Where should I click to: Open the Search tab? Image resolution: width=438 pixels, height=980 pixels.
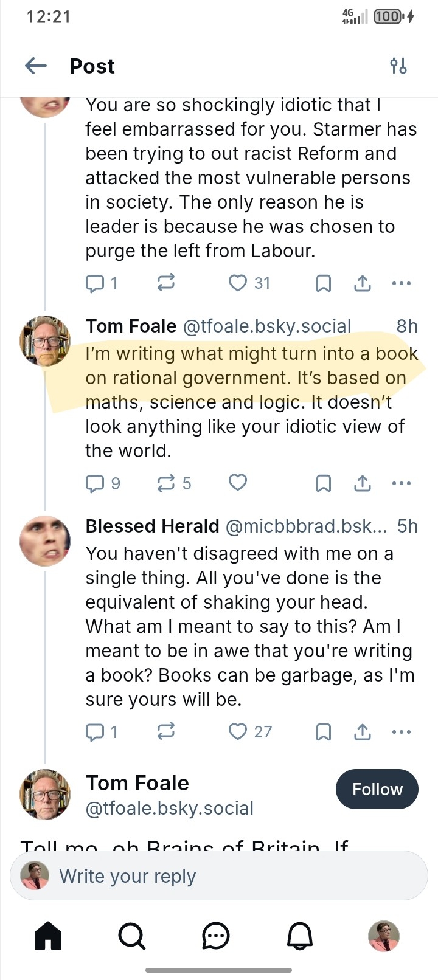[x=131, y=936]
